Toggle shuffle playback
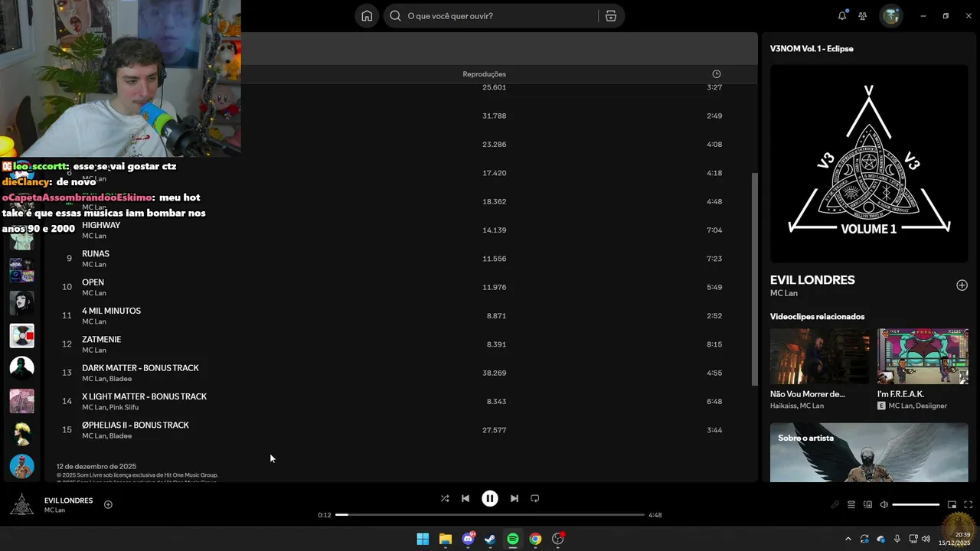This screenshot has height=551, width=980. click(445, 498)
